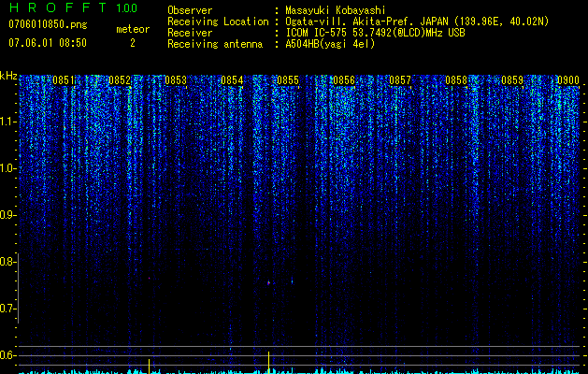This screenshot has height=374, width=588.
Task: Click the 0.8 kHz axis label
Action: 8,262
